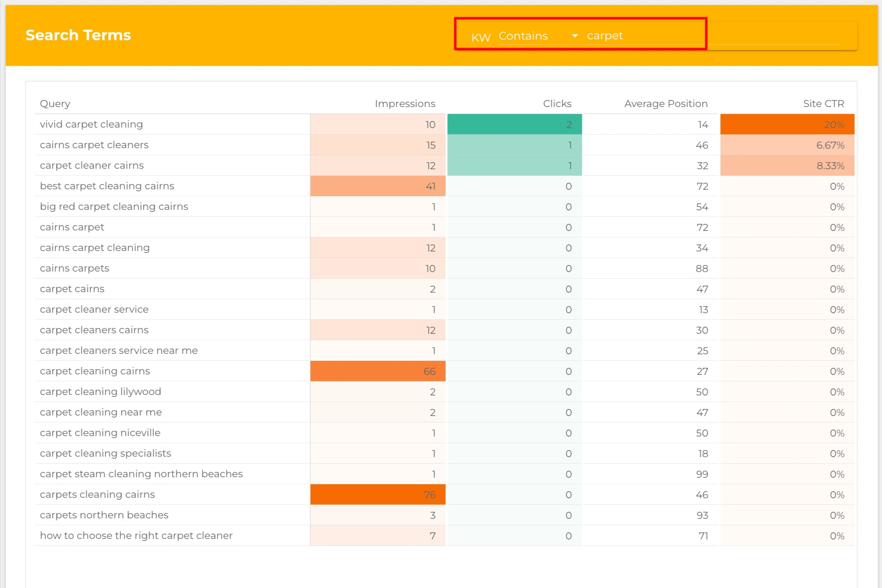Select the Search Terms heading
This screenshot has width=882, height=588.
(x=78, y=35)
